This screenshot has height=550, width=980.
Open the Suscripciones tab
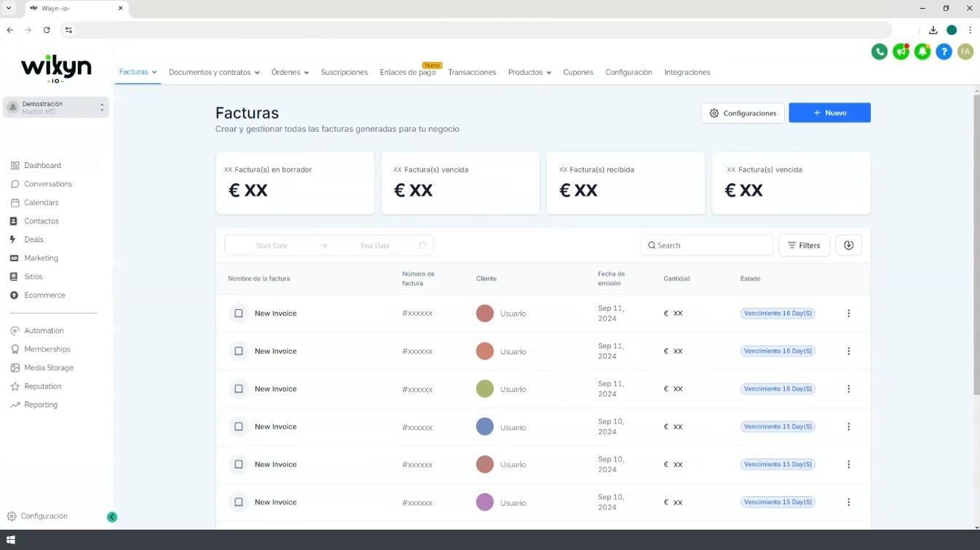pyautogui.click(x=344, y=72)
